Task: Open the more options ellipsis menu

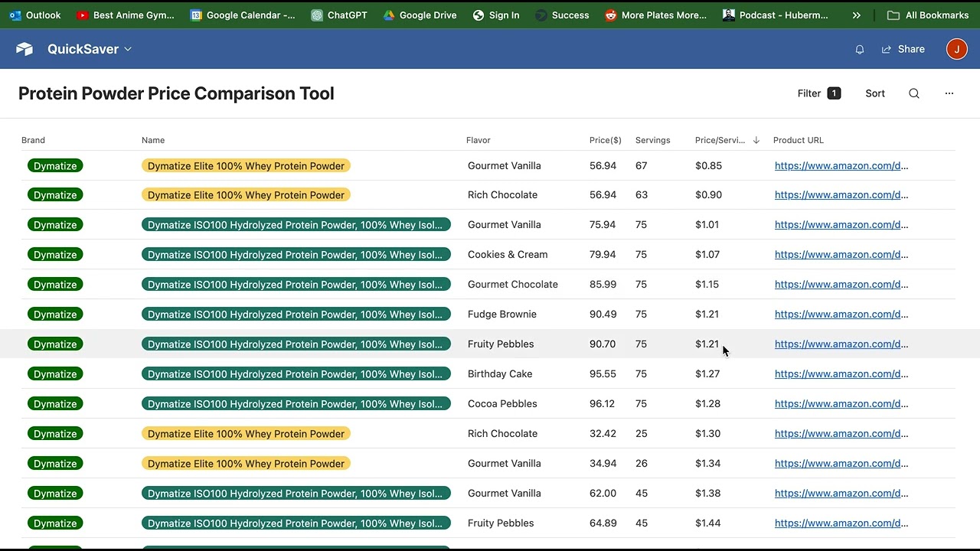Action: 949,93
